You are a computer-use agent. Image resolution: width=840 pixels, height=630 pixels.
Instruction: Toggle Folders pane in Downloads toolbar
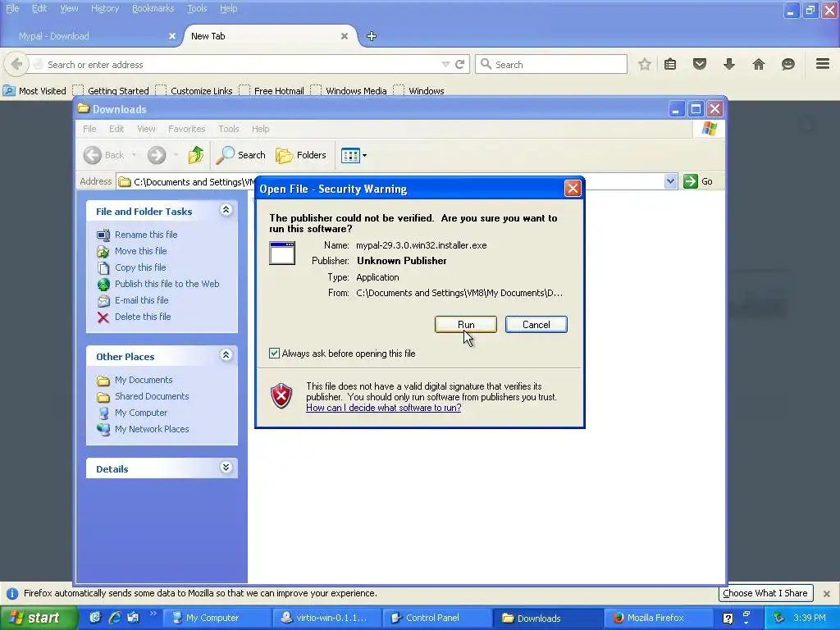[300, 155]
